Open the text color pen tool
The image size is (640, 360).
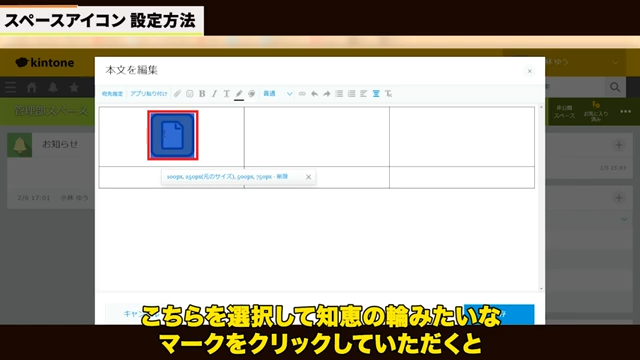click(239, 94)
